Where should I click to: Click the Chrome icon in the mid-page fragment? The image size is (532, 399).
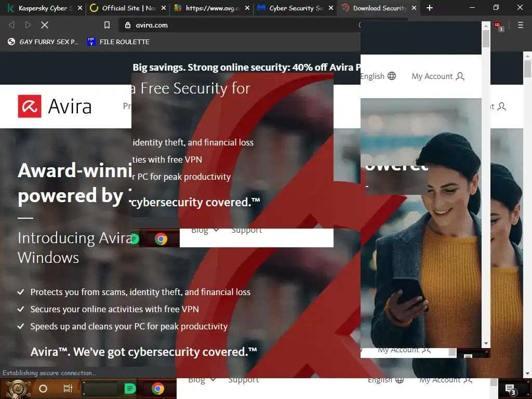(x=161, y=239)
